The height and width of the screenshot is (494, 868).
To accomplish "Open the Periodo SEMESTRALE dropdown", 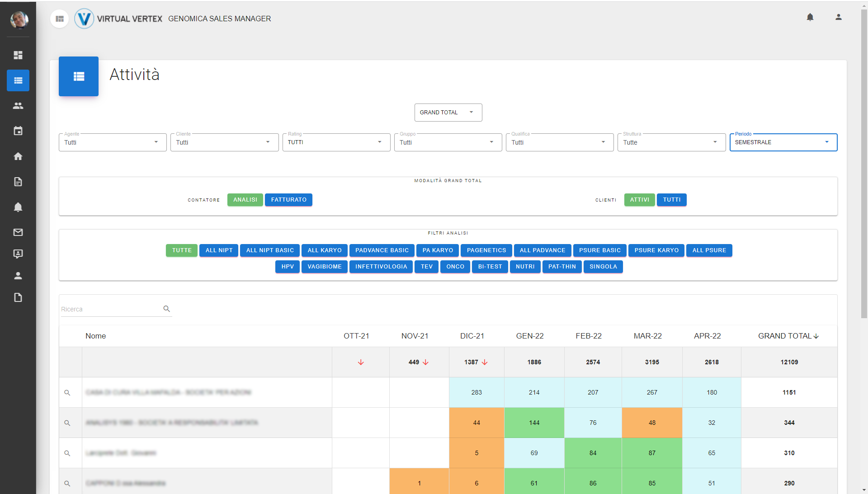I will [783, 142].
